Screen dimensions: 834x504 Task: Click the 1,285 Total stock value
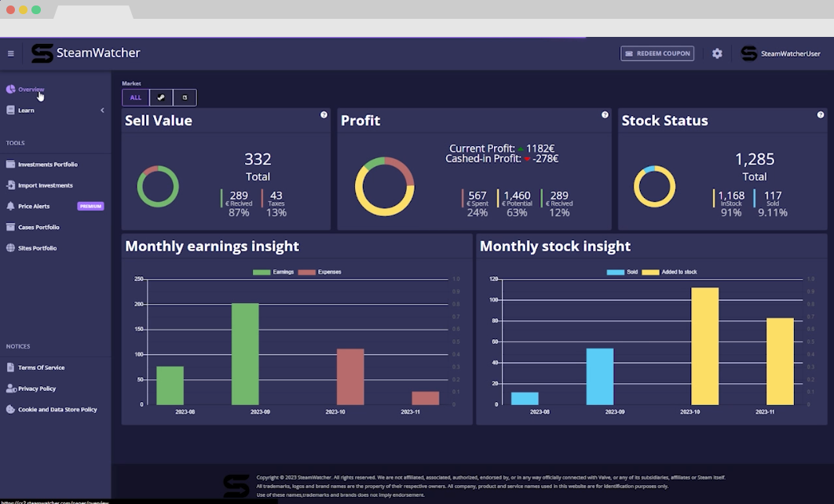coord(754,159)
